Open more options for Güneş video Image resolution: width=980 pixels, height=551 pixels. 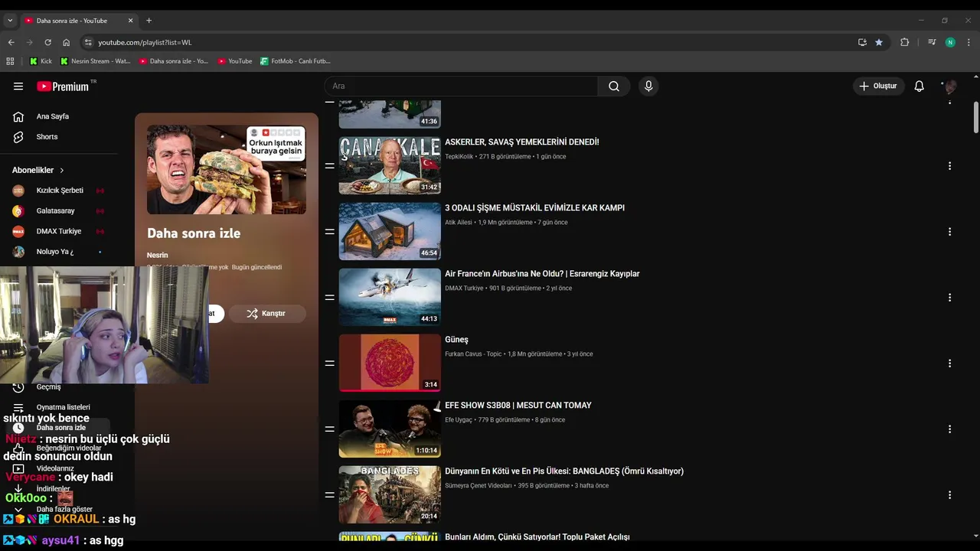949,364
